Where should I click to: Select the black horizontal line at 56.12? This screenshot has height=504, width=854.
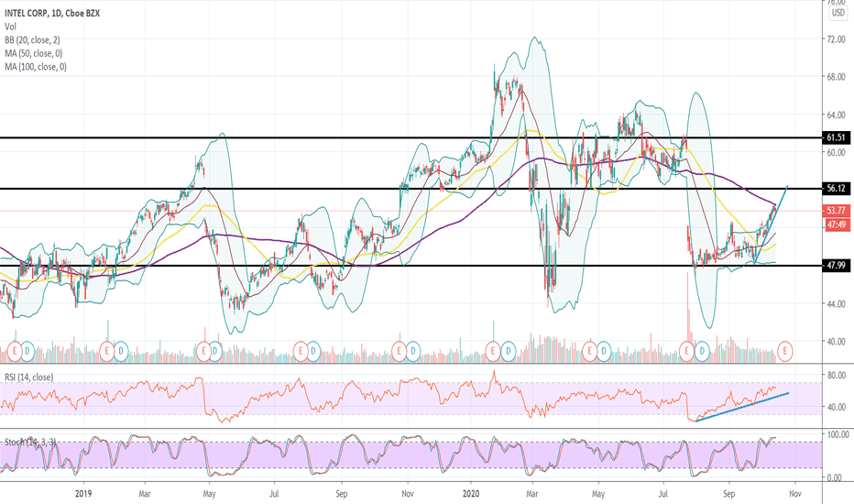point(411,189)
